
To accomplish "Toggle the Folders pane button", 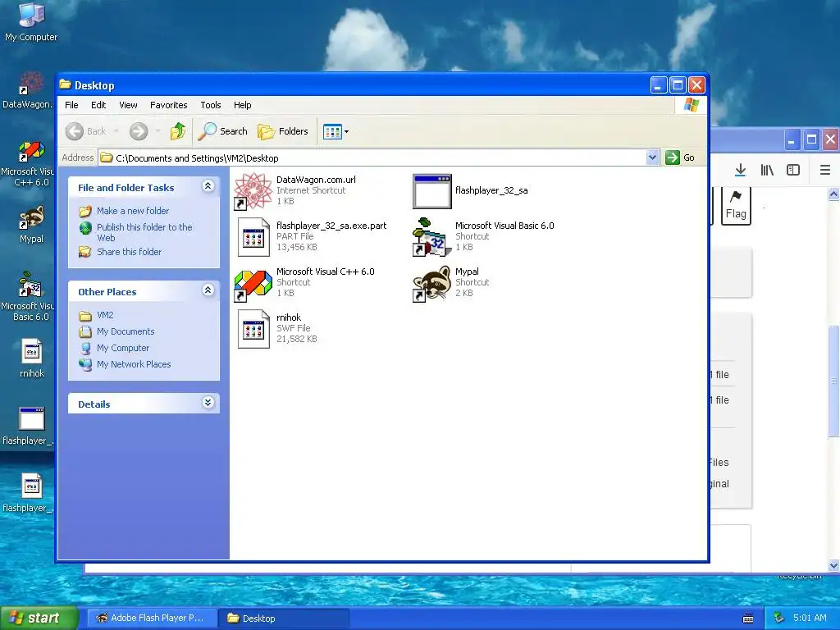I will [283, 131].
